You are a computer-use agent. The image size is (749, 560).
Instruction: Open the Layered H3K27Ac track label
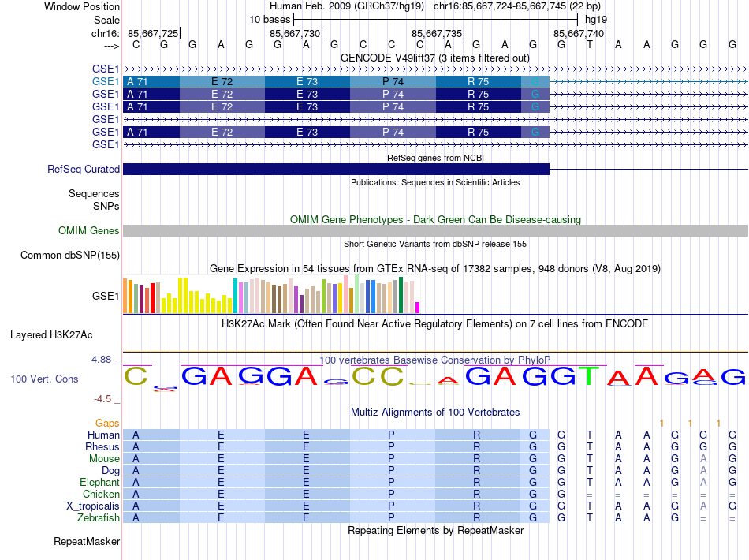(51, 335)
